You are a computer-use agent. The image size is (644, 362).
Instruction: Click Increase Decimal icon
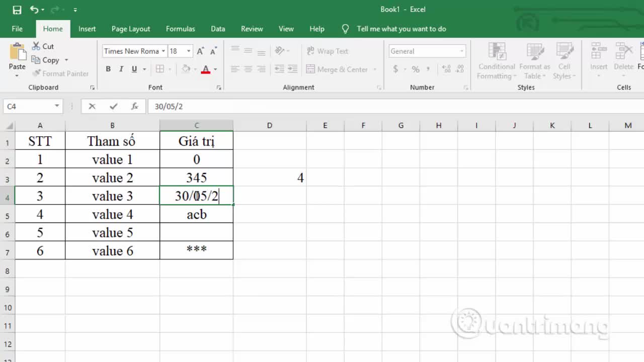[446, 69]
